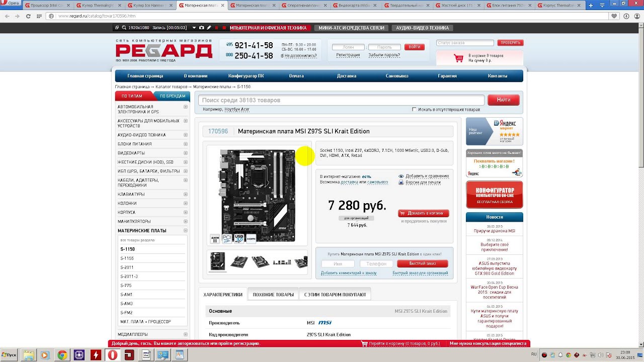Click the Пуск start button

pyautogui.click(x=10, y=355)
